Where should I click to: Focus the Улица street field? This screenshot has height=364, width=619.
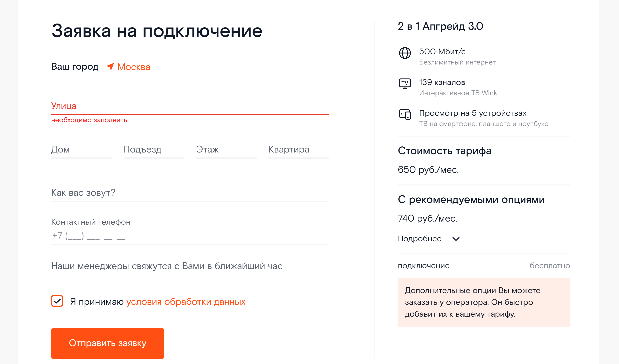190,106
